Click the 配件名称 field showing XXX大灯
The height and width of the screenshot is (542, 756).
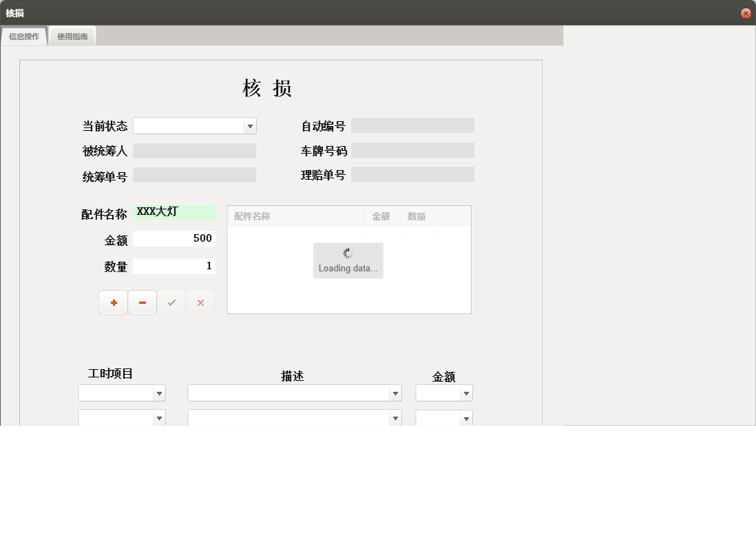coord(174,211)
